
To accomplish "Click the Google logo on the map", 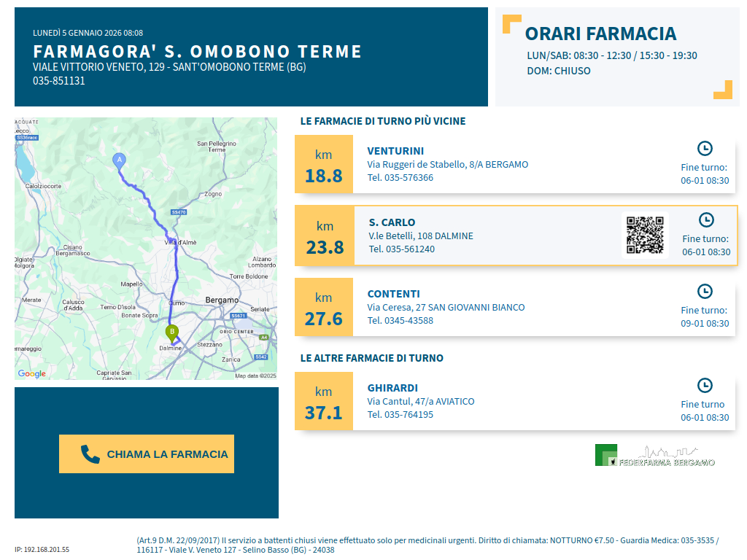I will (x=32, y=374).
